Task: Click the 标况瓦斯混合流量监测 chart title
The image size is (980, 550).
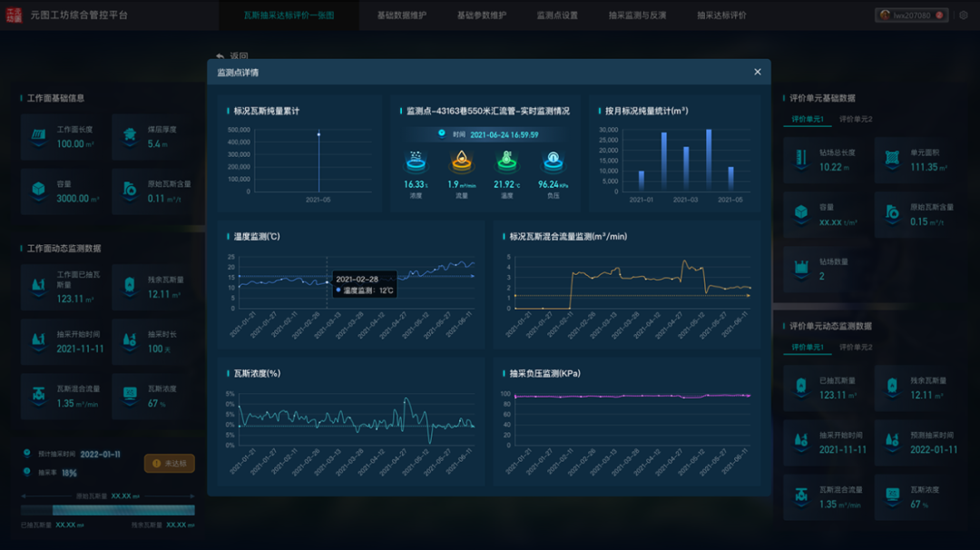Action: pos(568,236)
